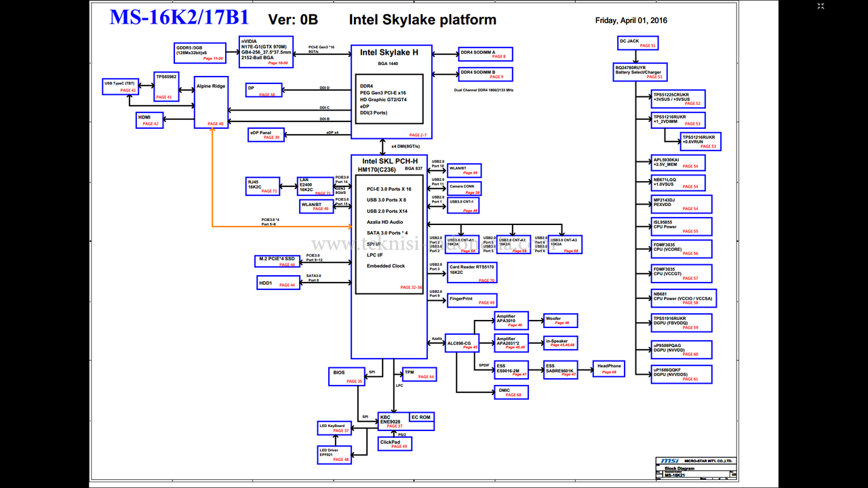Click the USB TypeC (TBT) block
Screen dimensions: 868x488
coord(120,86)
